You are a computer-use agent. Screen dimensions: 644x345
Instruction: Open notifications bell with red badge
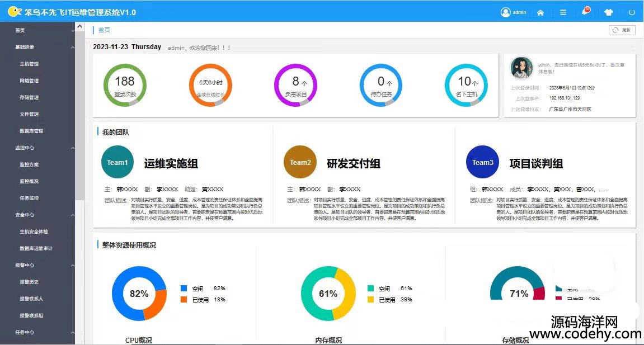click(x=585, y=12)
